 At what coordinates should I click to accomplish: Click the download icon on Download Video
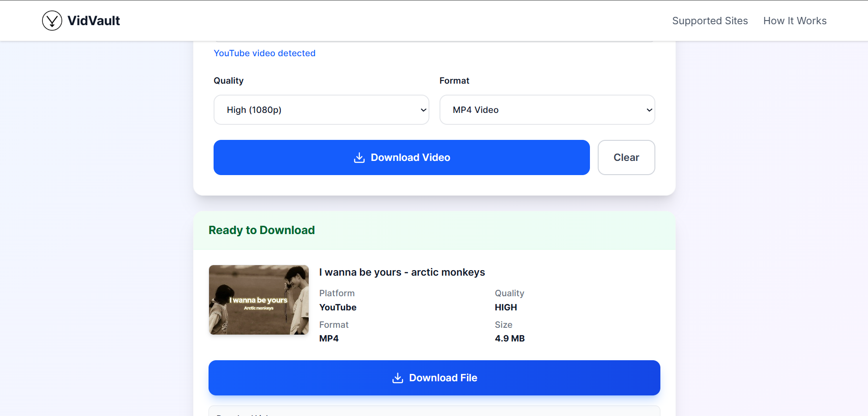point(359,158)
